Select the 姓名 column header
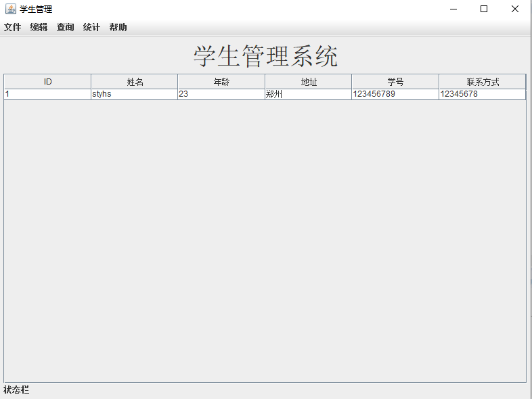 [135, 82]
